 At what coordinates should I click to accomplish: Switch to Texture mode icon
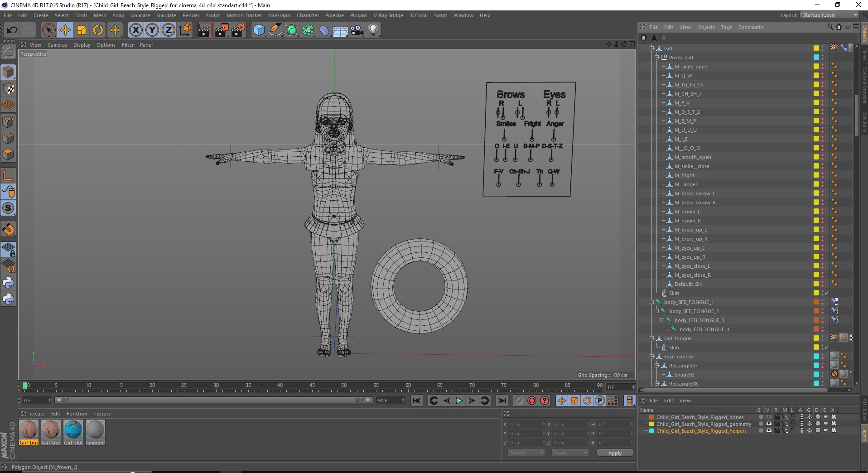tap(8, 89)
